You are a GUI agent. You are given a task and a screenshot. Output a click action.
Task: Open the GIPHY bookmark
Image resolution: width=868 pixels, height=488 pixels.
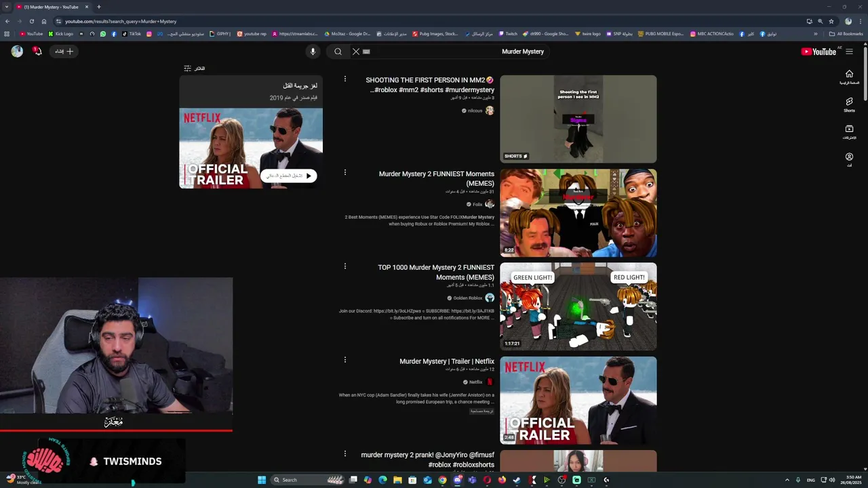click(x=220, y=34)
